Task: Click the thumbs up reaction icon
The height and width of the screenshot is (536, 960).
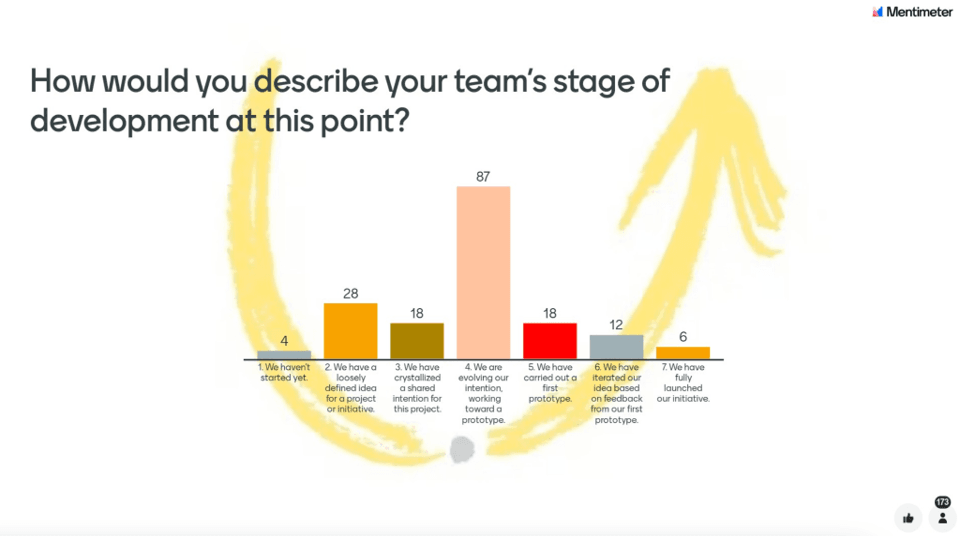Action: tap(908, 518)
